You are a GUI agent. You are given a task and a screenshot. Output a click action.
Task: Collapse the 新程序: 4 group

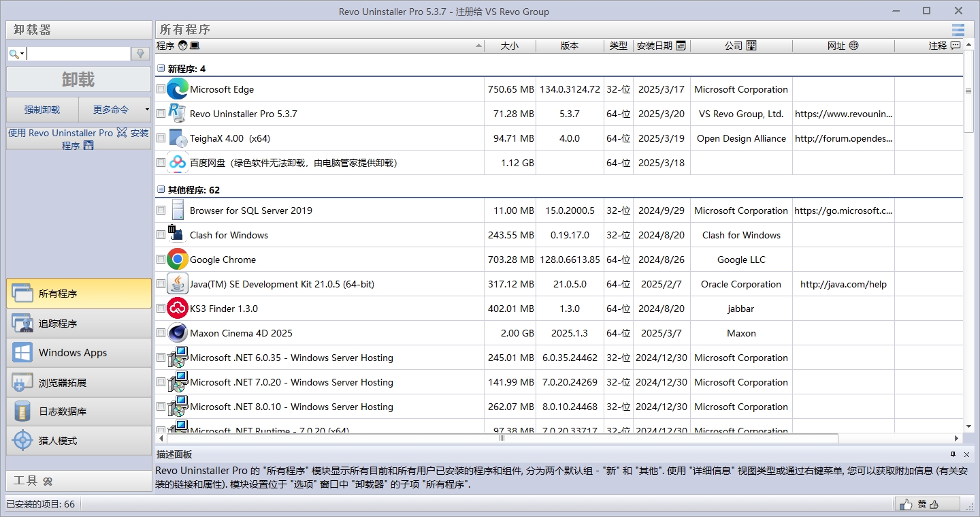pyautogui.click(x=160, y=68)
